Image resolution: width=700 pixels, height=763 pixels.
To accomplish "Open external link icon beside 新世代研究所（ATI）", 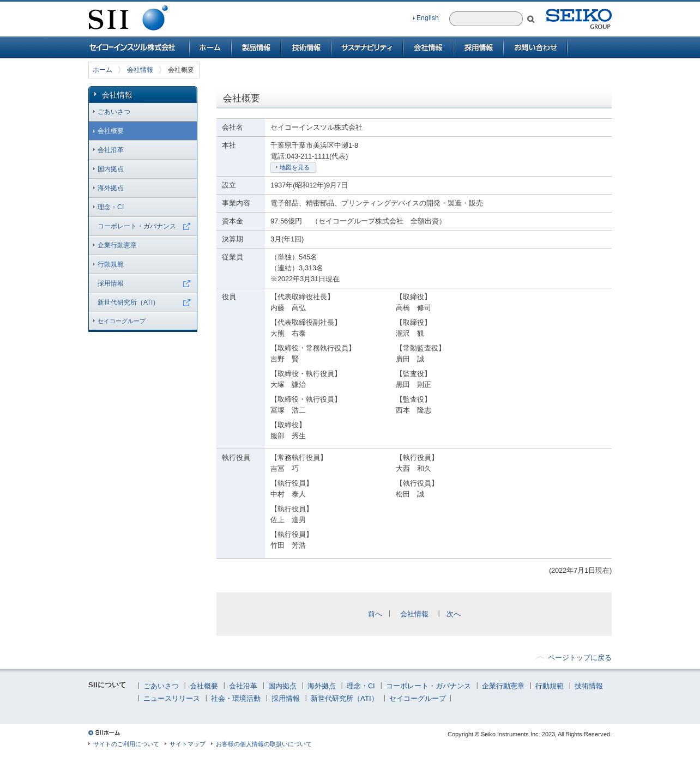I will [186, 302].
